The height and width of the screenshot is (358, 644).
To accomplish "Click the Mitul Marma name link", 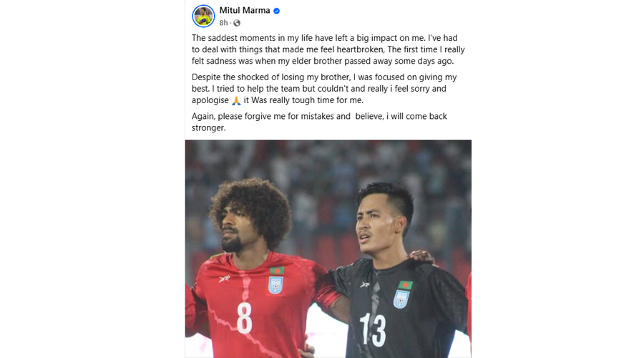I will pyautogui.click(x=245, y=10).
